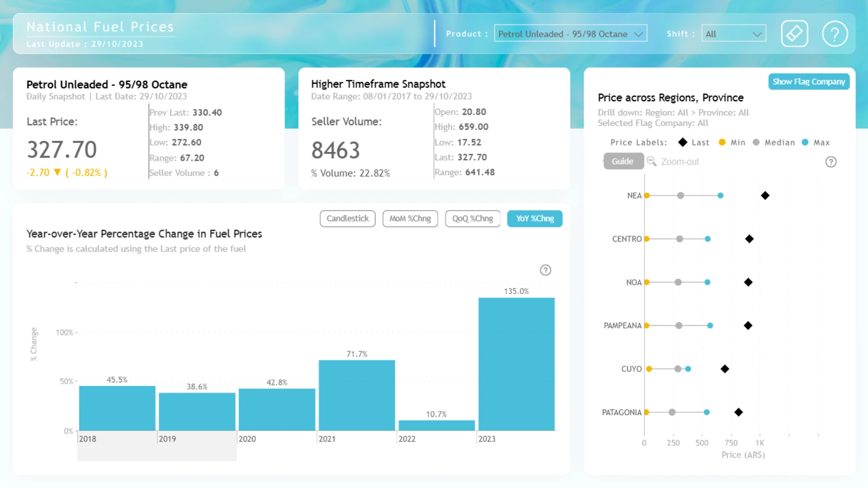Click PATAGONIA Median gray dot
The image size is (868, 488).
tap(672, 413)
